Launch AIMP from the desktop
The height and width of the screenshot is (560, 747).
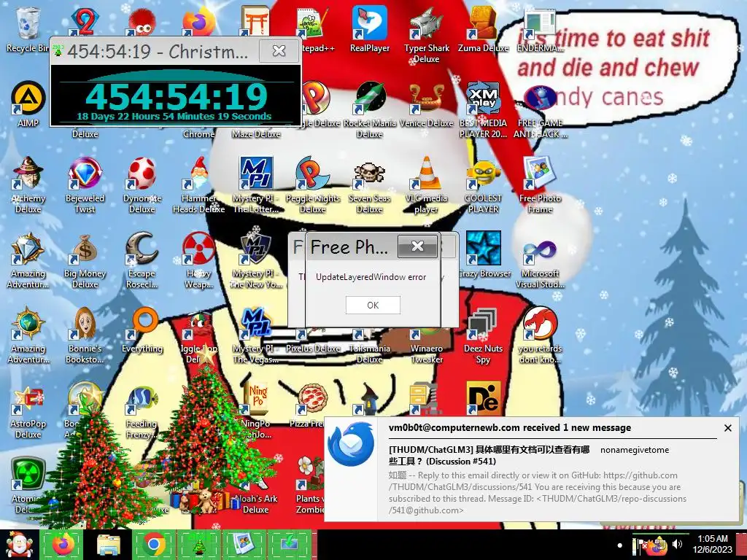pyautogui.click(x=28, y=105)
